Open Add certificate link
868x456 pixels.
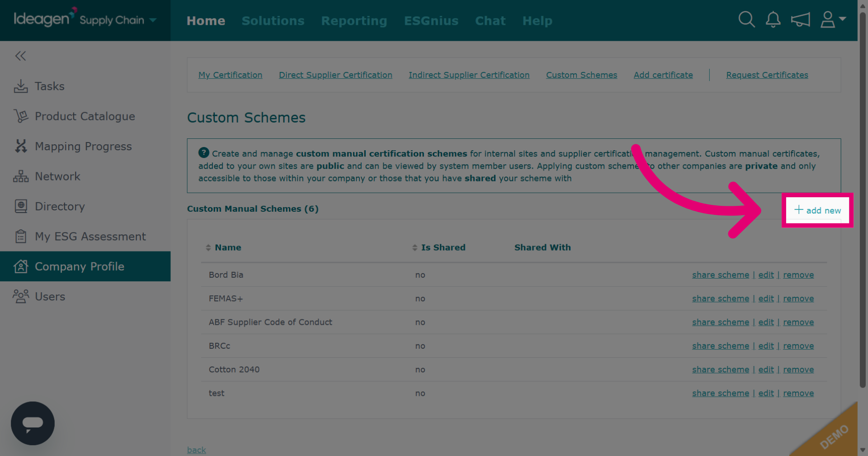[663, 75]
